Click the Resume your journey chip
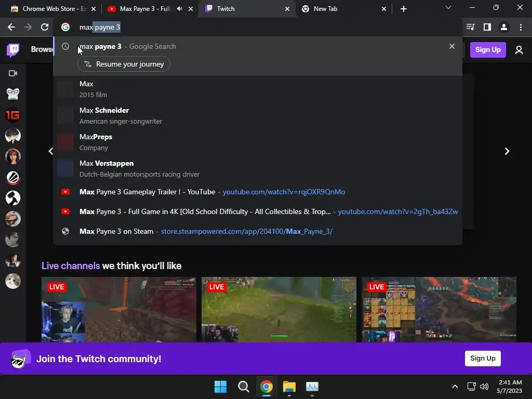The height and width of the screenshot is (399, 532). coord(124,64)
